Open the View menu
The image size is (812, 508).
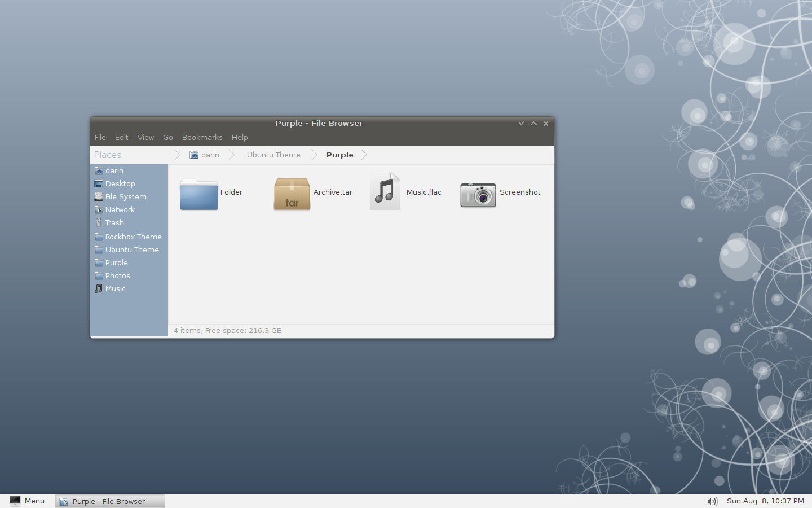tap(145, 137)
